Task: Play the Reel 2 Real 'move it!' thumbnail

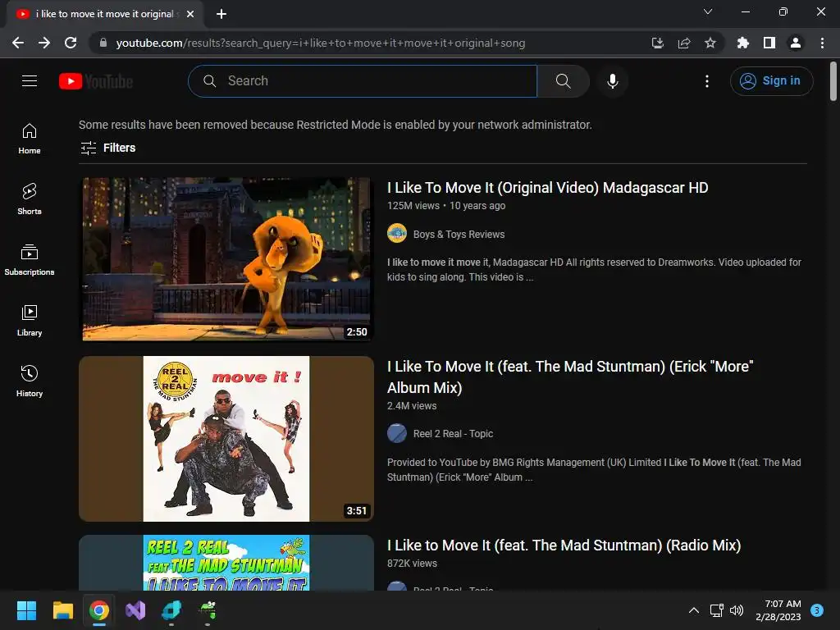Action: (226, 439)
